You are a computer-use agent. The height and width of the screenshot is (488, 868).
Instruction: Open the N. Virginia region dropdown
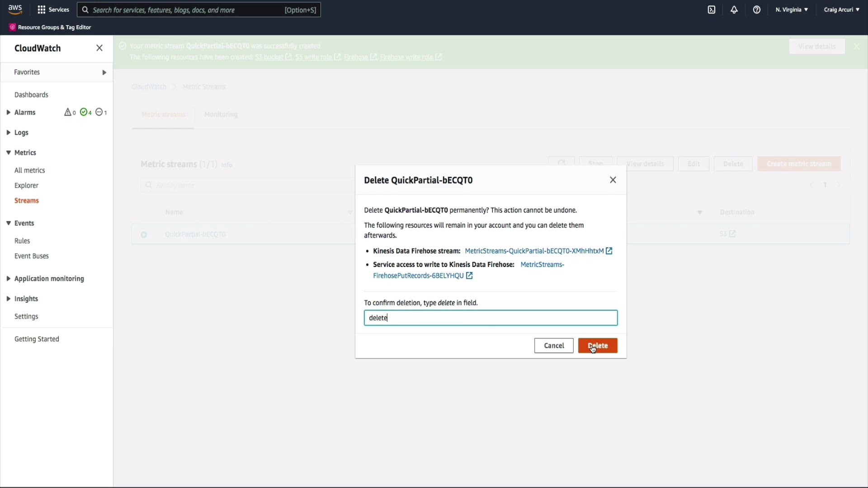(792, 9)
